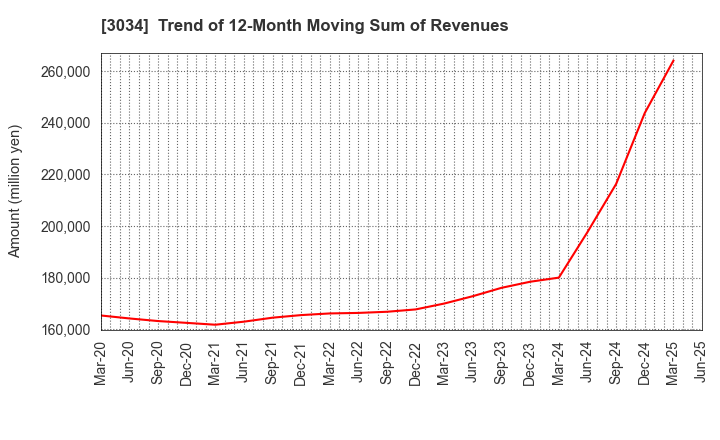Click the x-axis label 'Sep-23'
The width and height of the screenshot is (720, 440).
501,363
